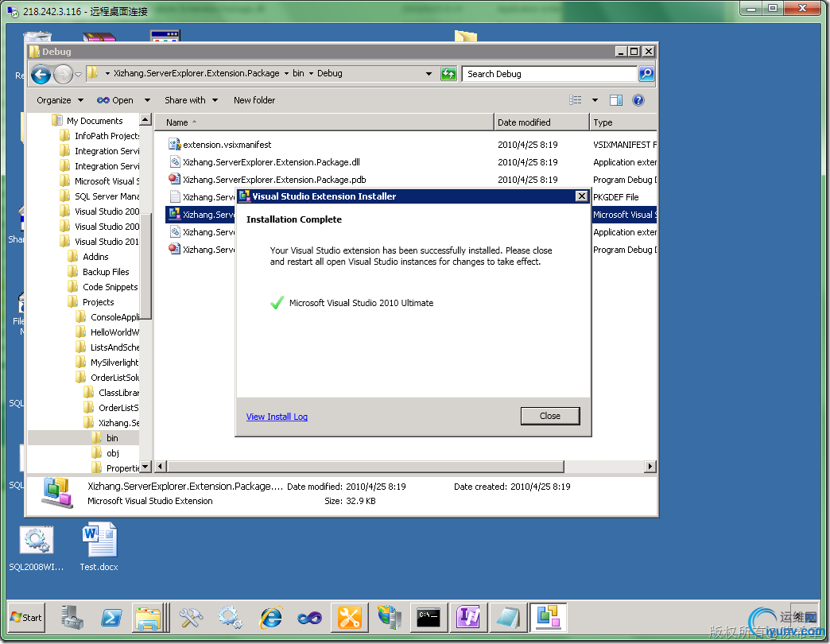Select the SQL Server Management folder
The height and width of the screenshot is (644, 830).
click(x=107, y=196)
